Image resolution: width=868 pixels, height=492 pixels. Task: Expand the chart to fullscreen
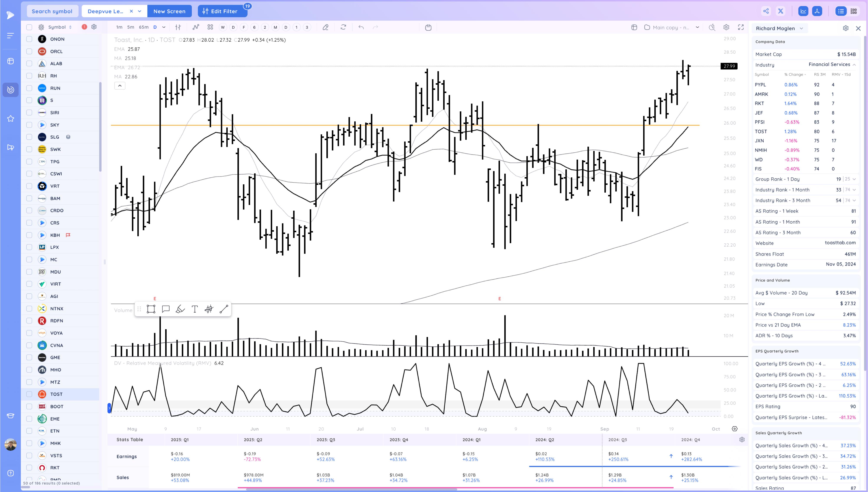[x=741, y=27]
